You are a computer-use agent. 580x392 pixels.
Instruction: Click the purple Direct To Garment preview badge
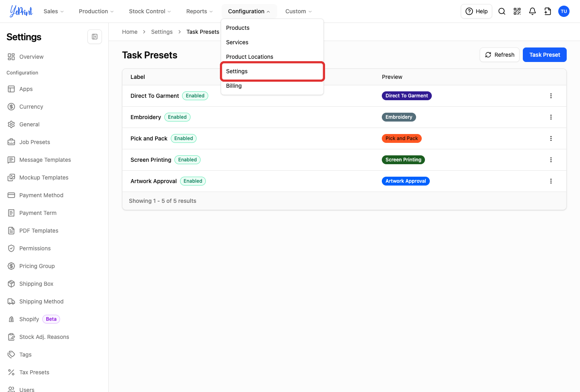[x=407, y=96]
